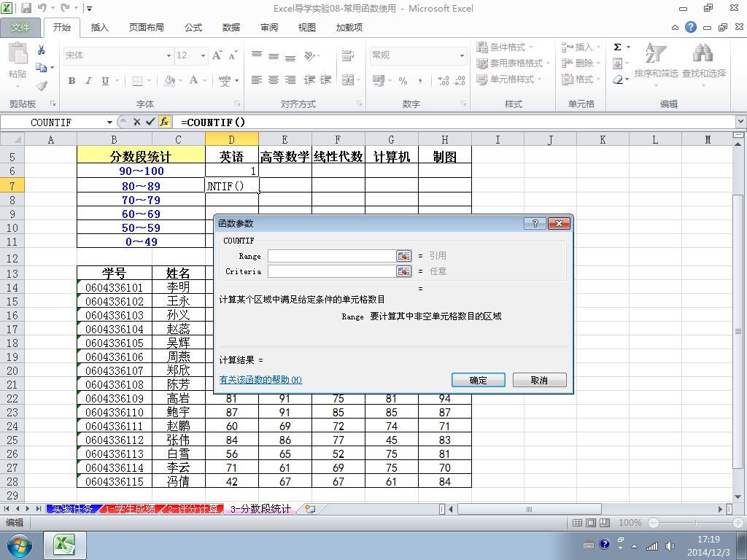Click the Paste icon in the clipboard group

pos(18,53)
